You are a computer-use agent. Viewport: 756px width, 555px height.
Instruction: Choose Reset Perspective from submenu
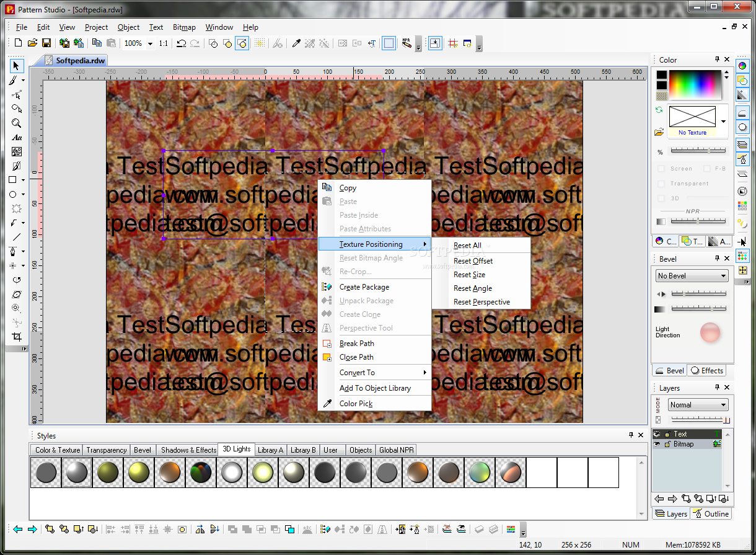pyautogui.click(x=481, y=302)
